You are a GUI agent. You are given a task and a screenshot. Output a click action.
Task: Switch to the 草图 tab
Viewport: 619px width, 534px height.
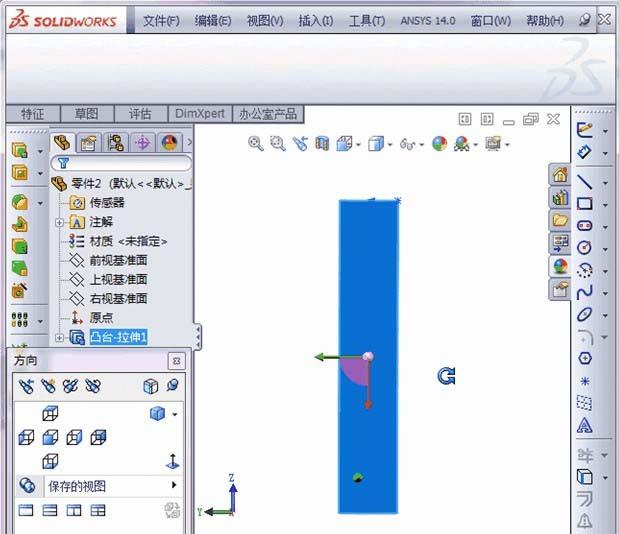point(86,114)
